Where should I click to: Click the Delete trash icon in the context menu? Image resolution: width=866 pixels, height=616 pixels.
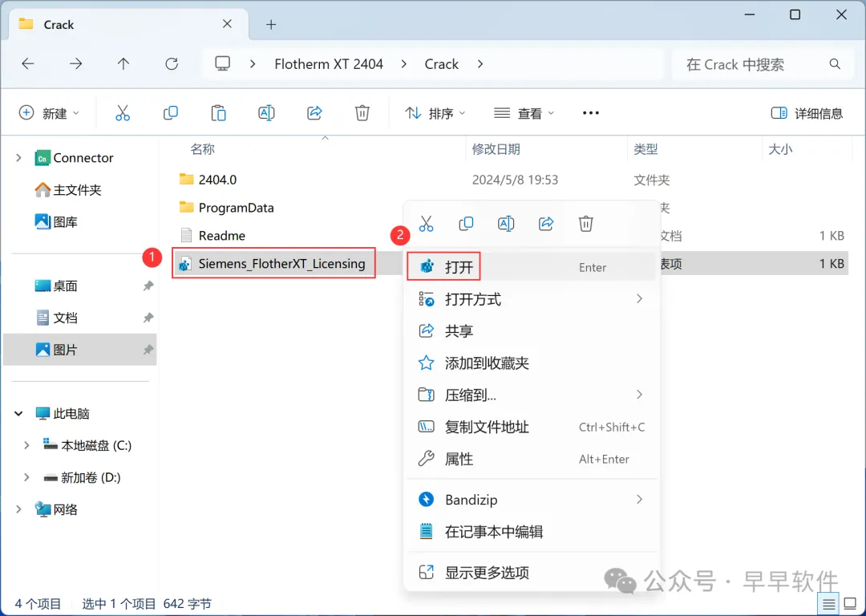(x=586, y=224)
